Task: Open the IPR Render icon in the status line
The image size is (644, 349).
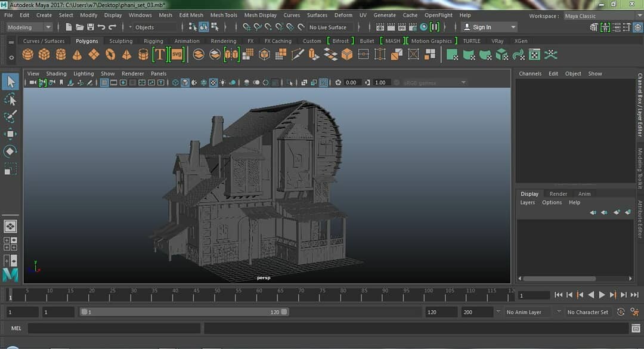Action: point(401,26)
